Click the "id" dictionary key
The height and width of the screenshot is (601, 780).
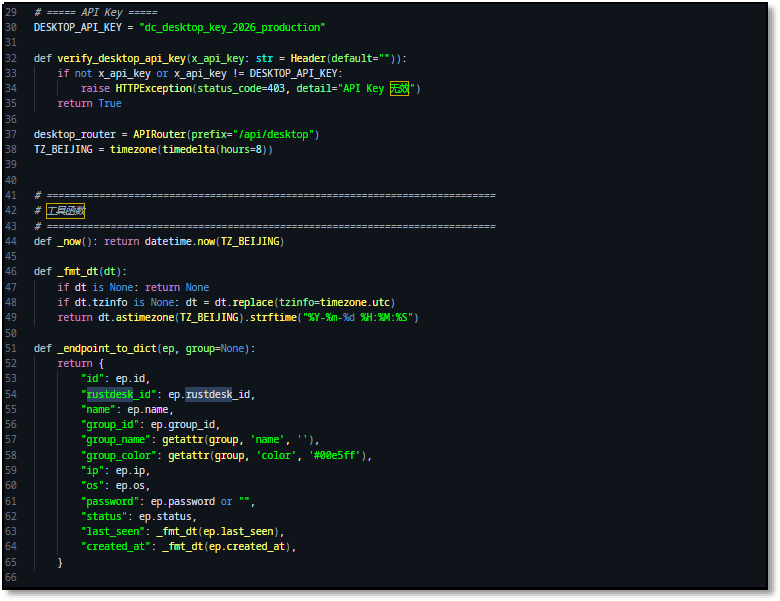tap(93, 379)
